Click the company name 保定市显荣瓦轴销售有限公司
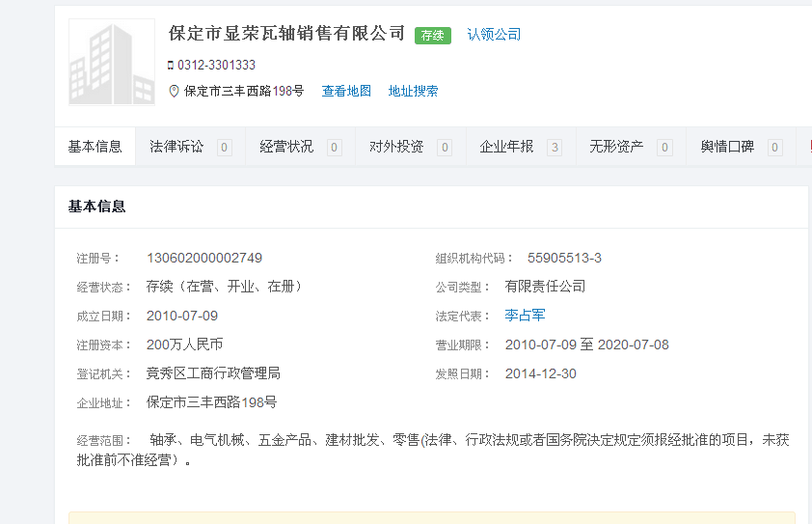 pos(286,34)
